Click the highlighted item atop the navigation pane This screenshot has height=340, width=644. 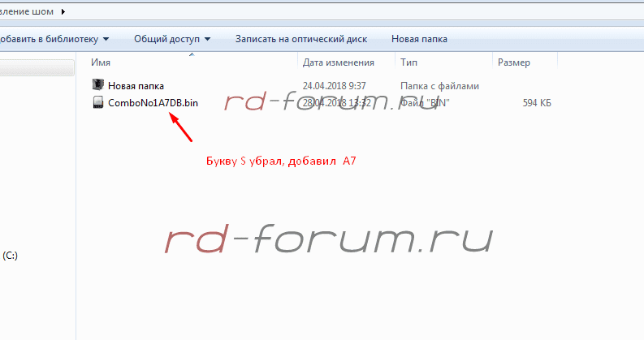click(x=37, y=69)
